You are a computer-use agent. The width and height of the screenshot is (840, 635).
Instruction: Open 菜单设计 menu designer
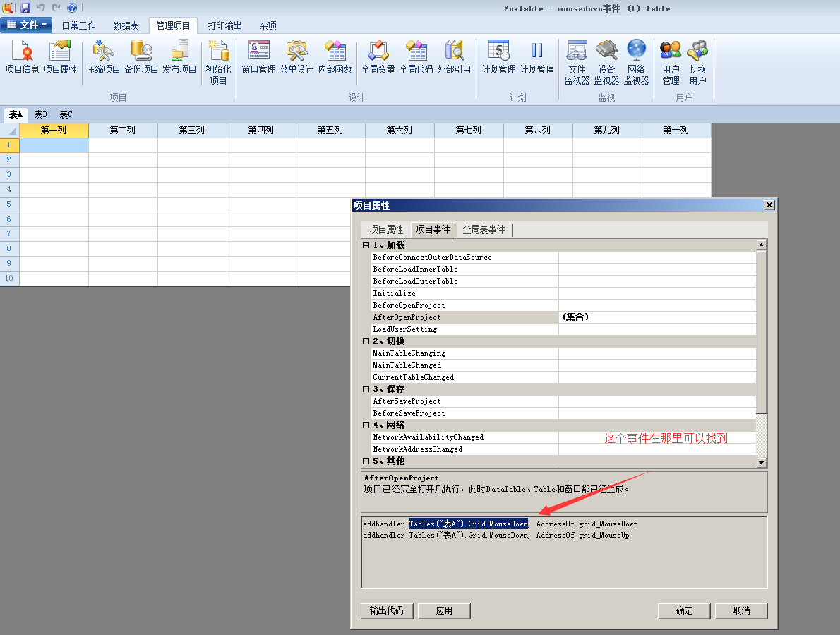point(296,57)
